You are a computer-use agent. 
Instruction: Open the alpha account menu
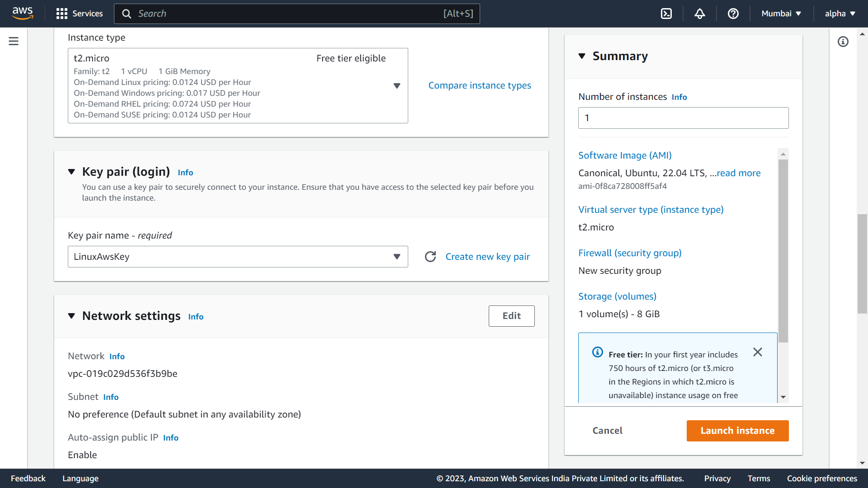click(x=840, y=14)
